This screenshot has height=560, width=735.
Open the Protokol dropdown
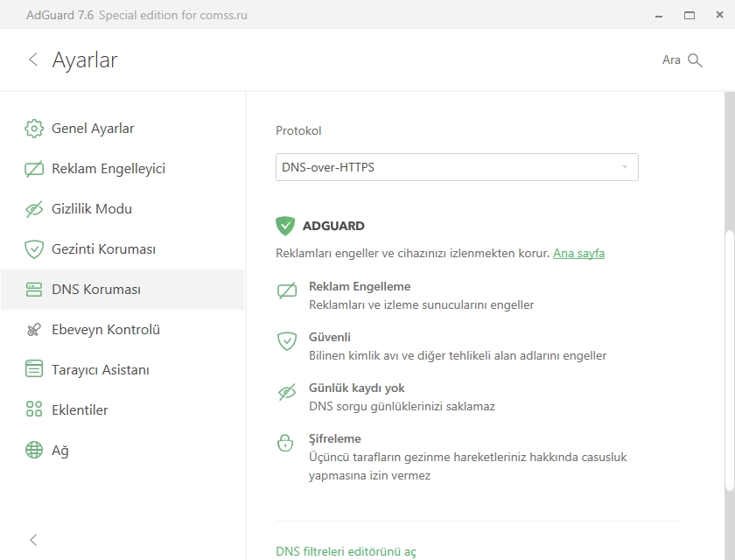tap(457, 167)
